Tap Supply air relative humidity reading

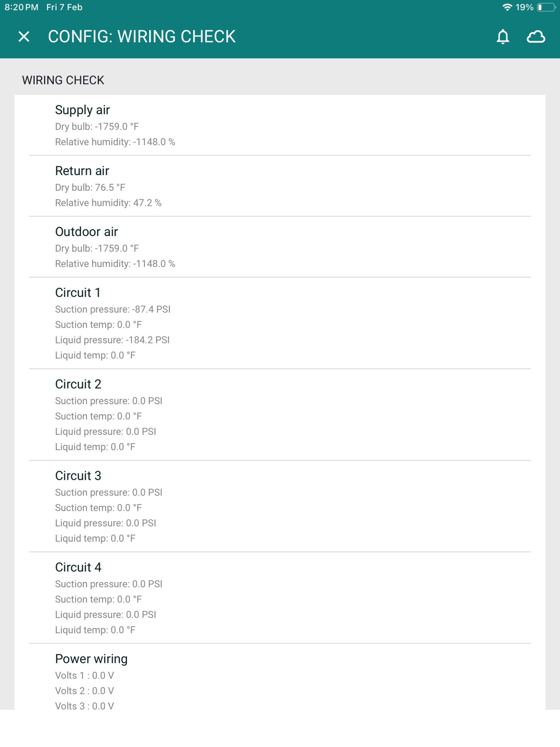115,142
